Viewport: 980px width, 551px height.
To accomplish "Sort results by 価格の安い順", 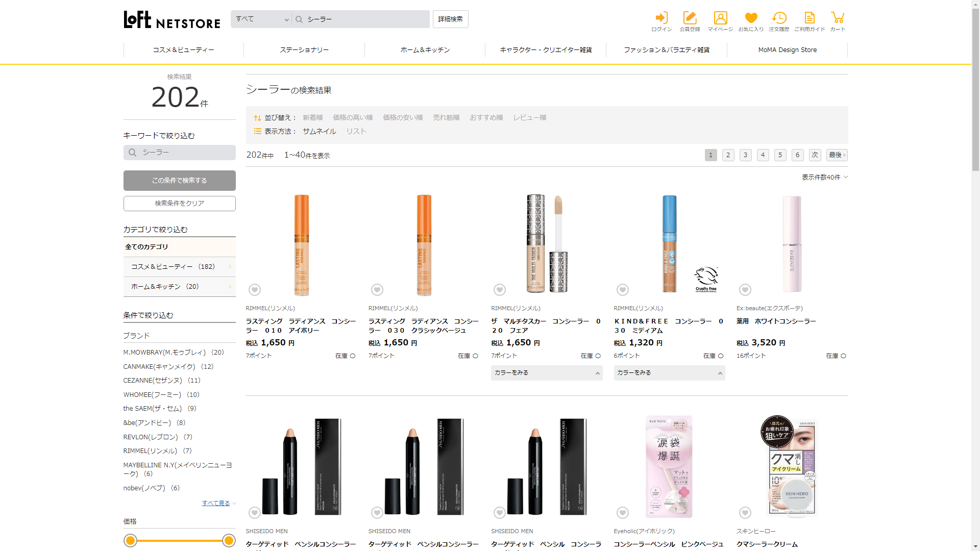I will point(403,118).
